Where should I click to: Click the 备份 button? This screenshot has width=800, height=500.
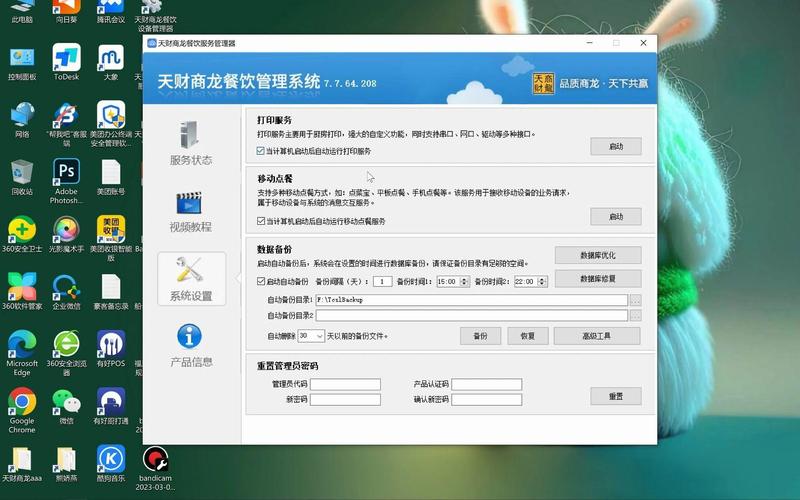click(x=480, y=336)
